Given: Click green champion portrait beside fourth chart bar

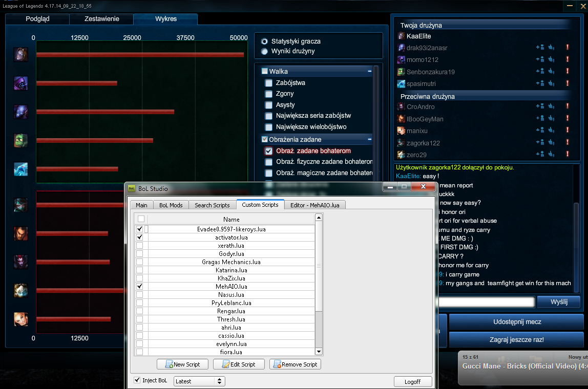Looking at the screenshot, I should tap(21, 141).
